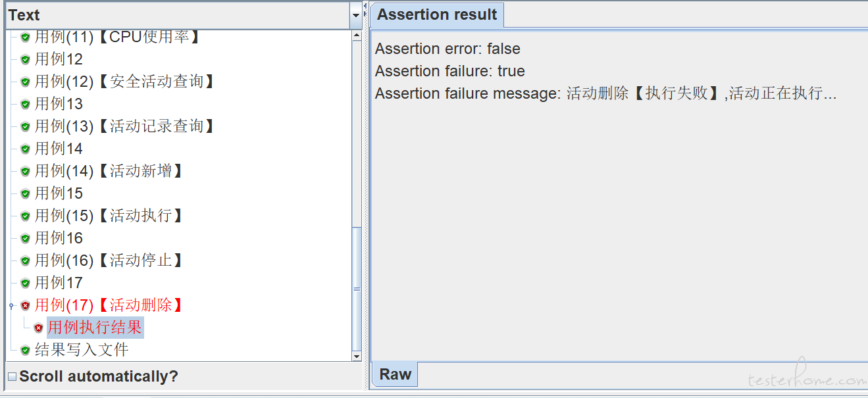868x398 pixels.
Task: Click green success icon beside 用例12
Action: pos(25,60)
